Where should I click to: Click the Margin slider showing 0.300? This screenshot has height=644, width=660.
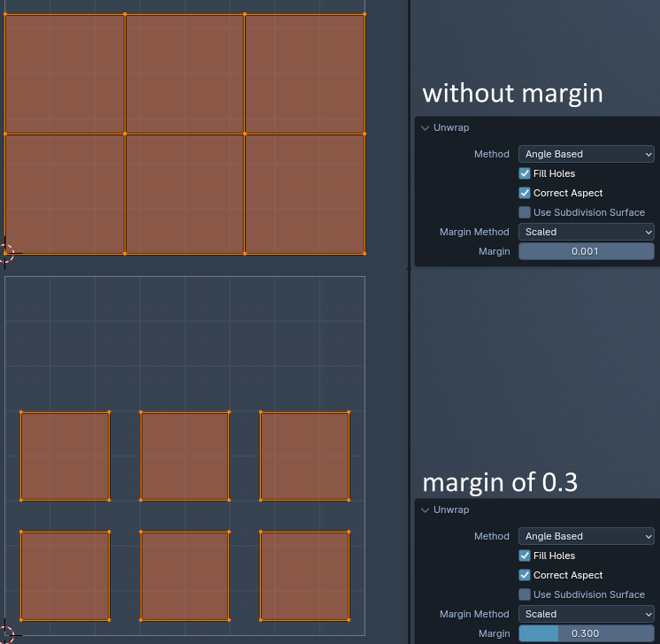pyautogui.click(x=586, y=633)
